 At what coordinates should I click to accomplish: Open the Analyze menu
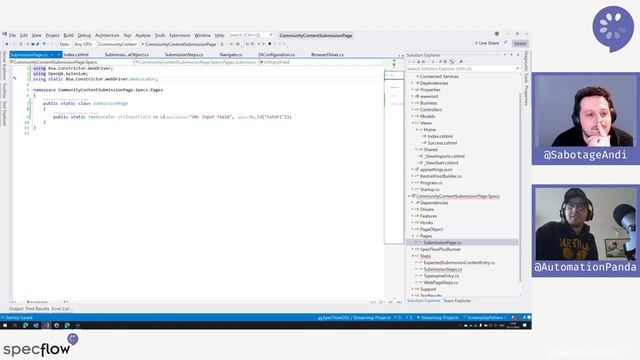click(143, 36)
